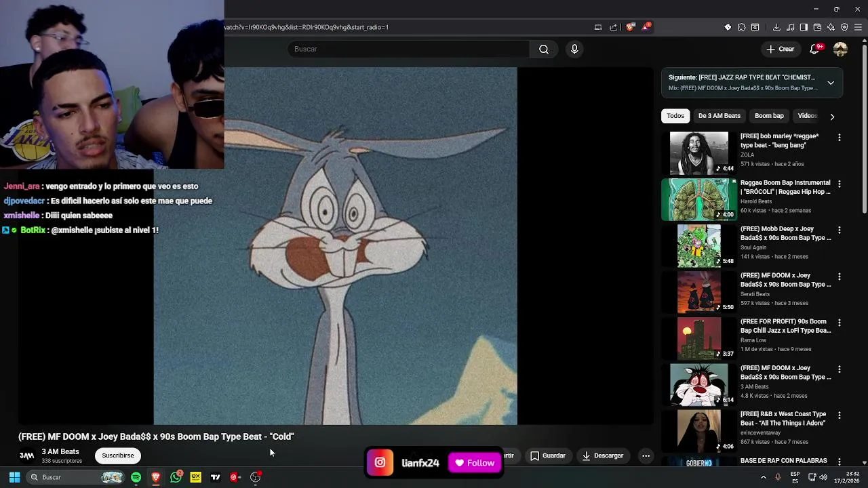Screen dimensions: 868x488
Task: Click the page vertical scrollbar
Action: point(864,129)
